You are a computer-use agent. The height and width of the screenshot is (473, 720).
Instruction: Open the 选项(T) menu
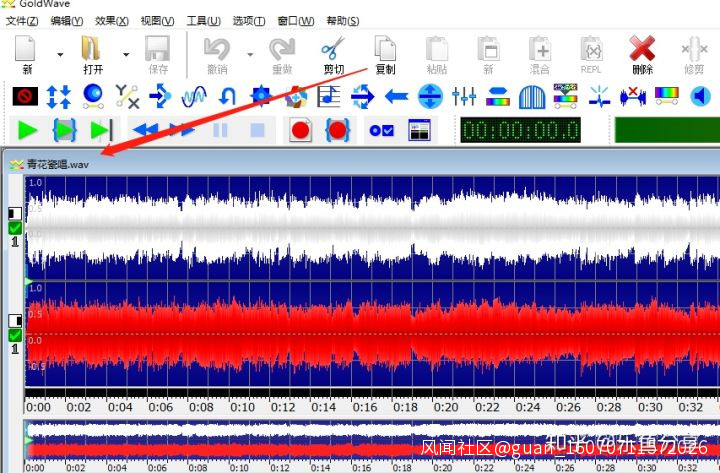(x=249, y=21)
